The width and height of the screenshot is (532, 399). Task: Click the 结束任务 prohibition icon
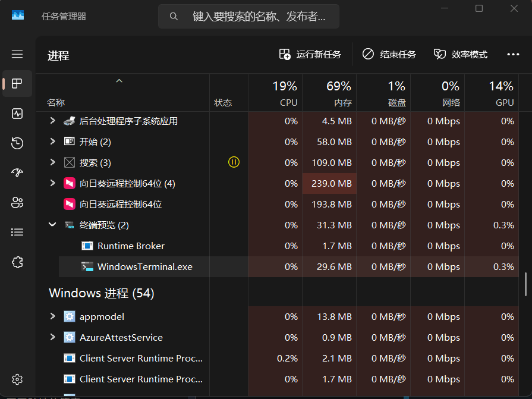point(368,54)
